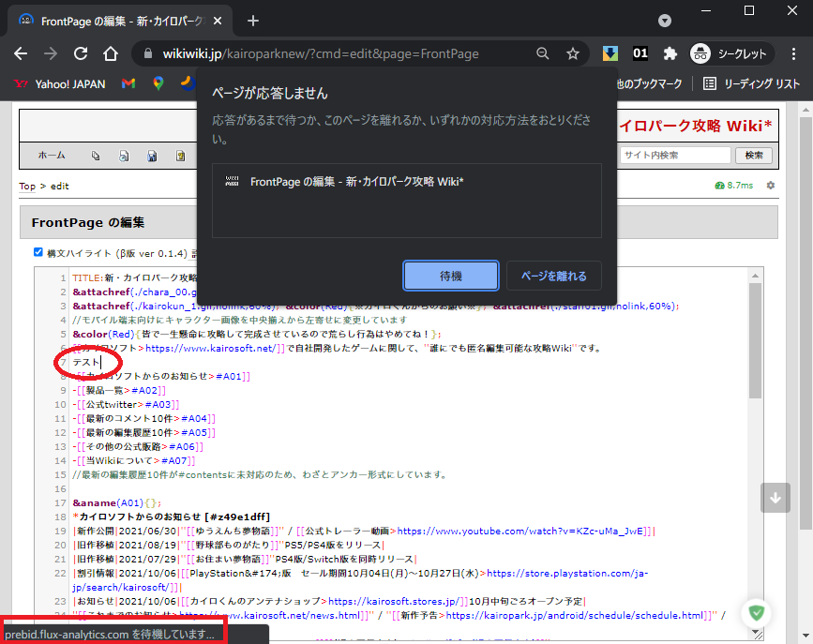
Task: Follow the Top breadcrumb link
Action: (27, 187)
